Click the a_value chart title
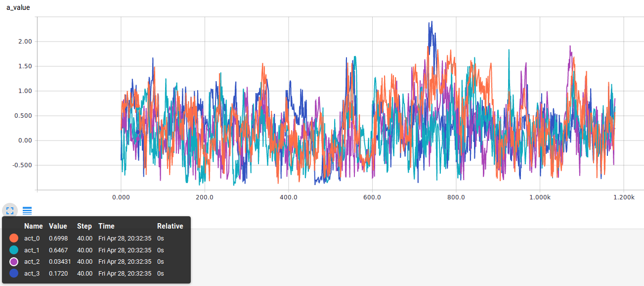Viewport: 644px width, 286px height. [x=18, y=7]
